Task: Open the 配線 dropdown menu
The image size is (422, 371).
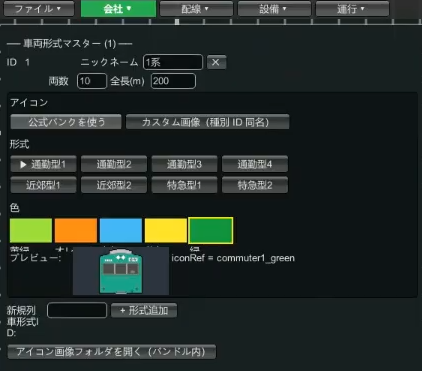Action: click(x=196, y=9)
